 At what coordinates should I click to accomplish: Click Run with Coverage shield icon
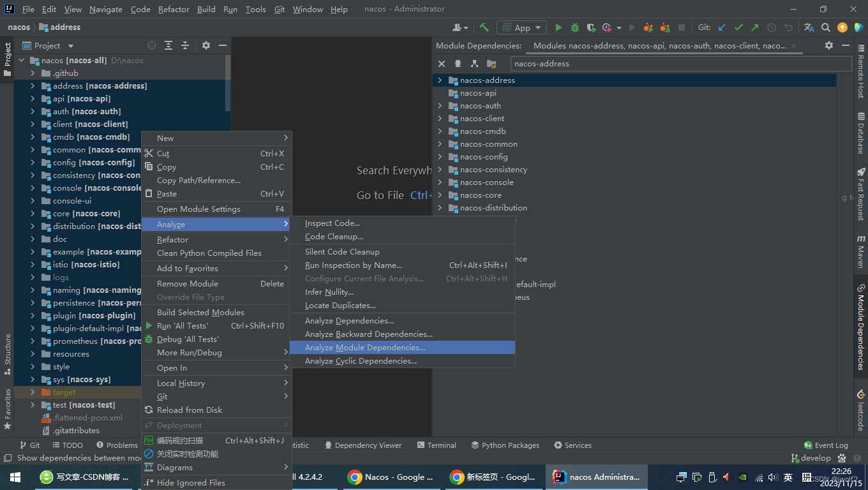point(592,27)
